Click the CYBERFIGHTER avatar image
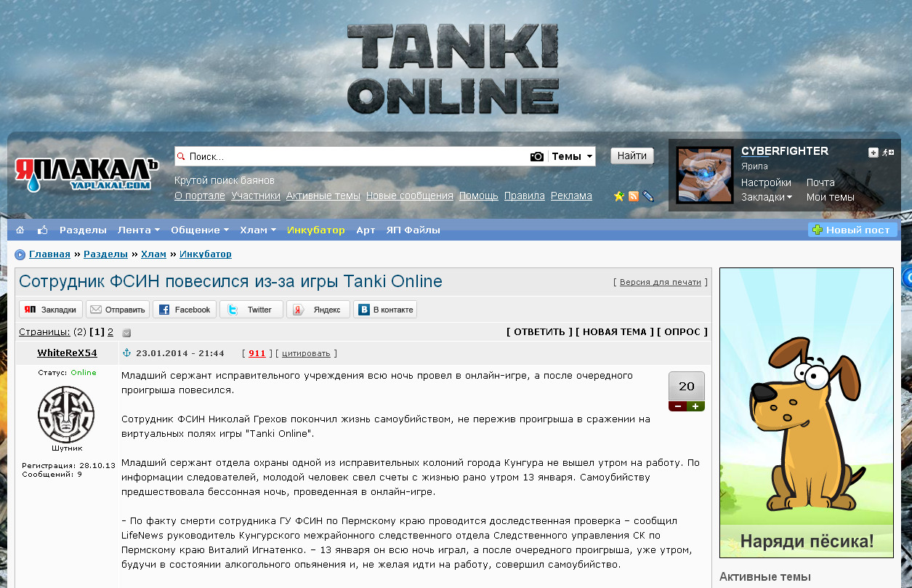 click(704, 175)
